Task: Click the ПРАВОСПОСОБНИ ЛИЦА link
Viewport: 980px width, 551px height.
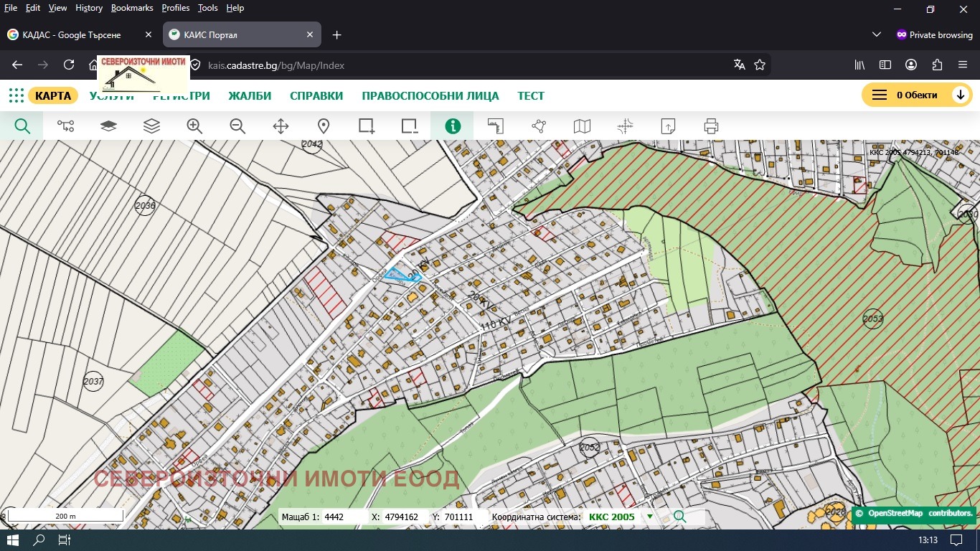Action: (430, 95)
